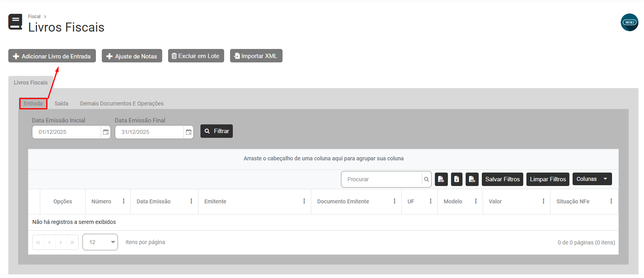Open Número column options menu
The height and width of the screenshot is (278, 644).
124,201
